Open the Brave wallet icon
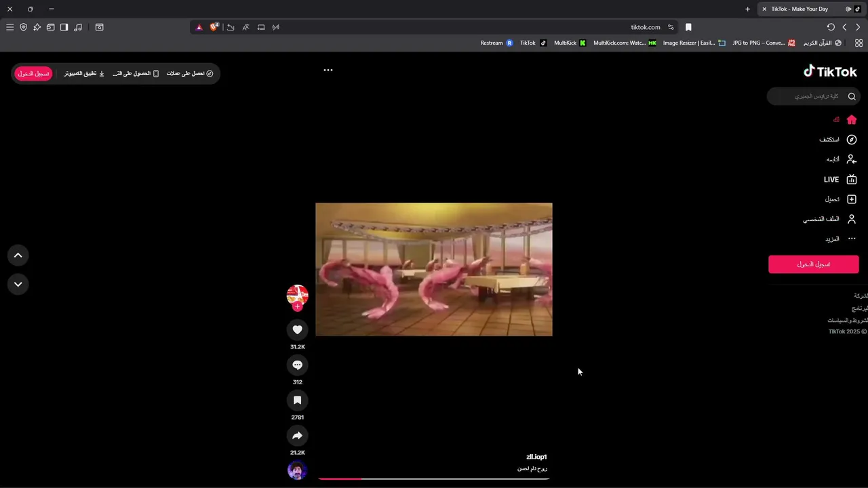This screenshot has height=488, width=868. [50, 27]
